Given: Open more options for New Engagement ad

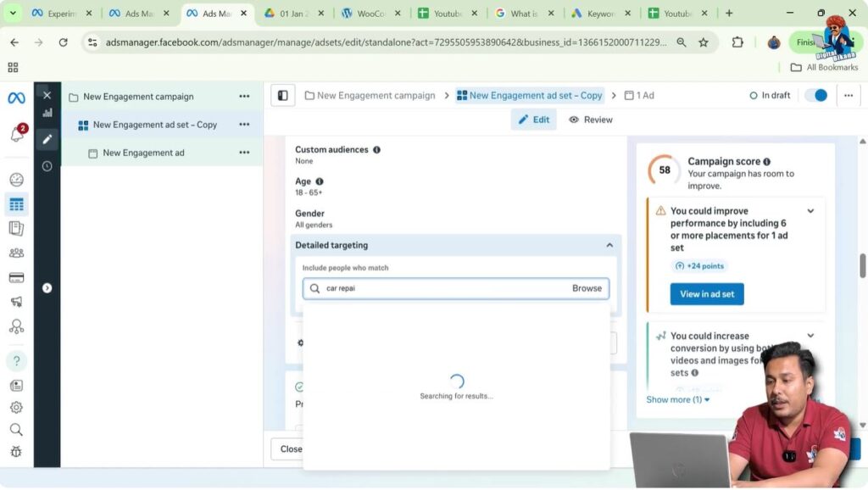Looking at the screenshot, I should (x=244, y=153).
